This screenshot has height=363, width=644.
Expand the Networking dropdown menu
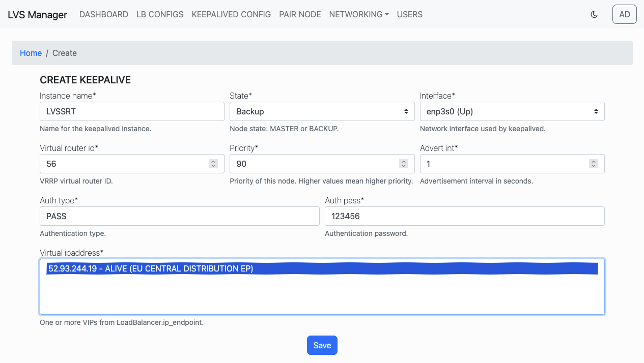coord(359,14)
